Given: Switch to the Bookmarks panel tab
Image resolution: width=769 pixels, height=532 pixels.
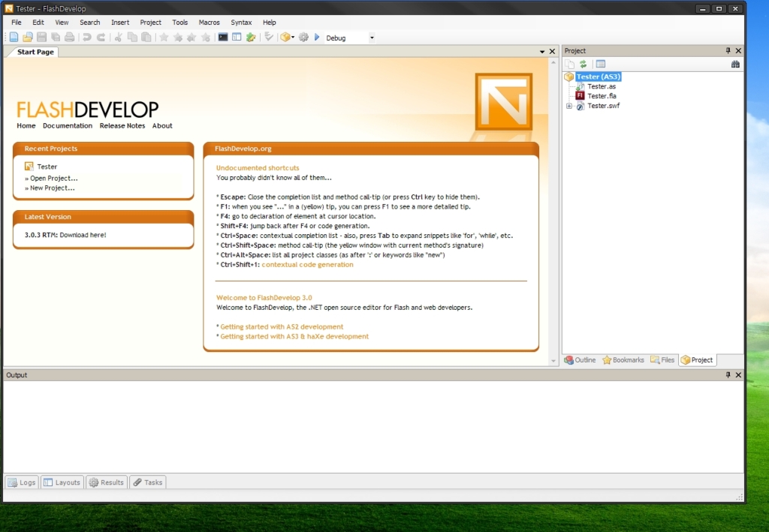Looking at the screenshot, I should tap(623, 360).
